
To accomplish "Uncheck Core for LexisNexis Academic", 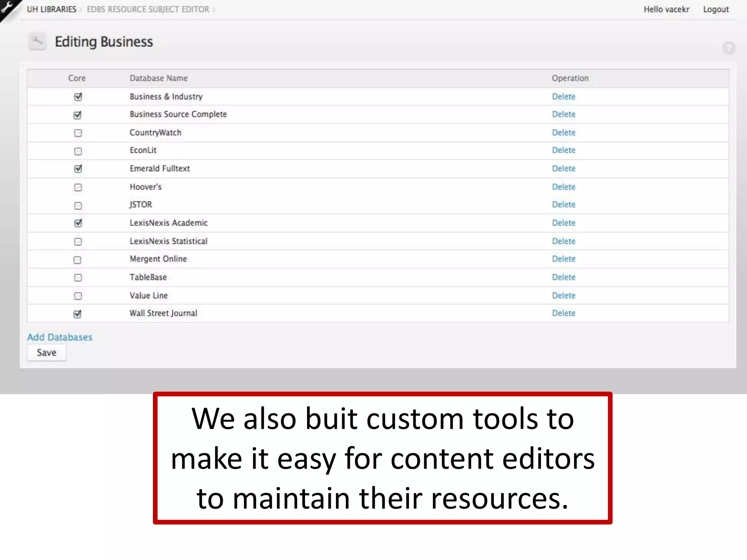I will click(x=78, y=223).
